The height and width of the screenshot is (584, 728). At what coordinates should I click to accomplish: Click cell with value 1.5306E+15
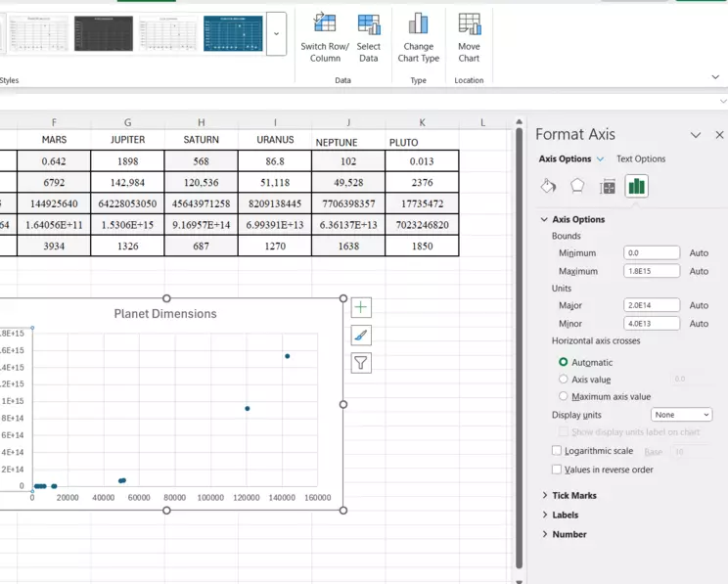point(127,225)
